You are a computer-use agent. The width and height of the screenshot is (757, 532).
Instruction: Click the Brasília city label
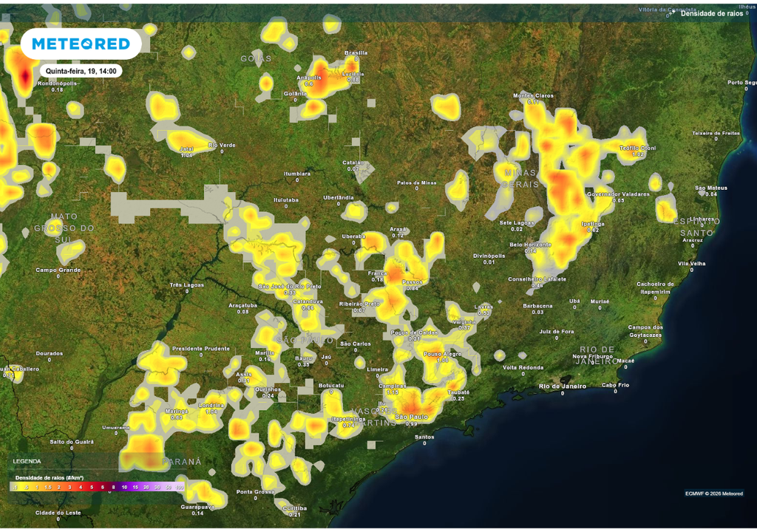coord(356,53)
